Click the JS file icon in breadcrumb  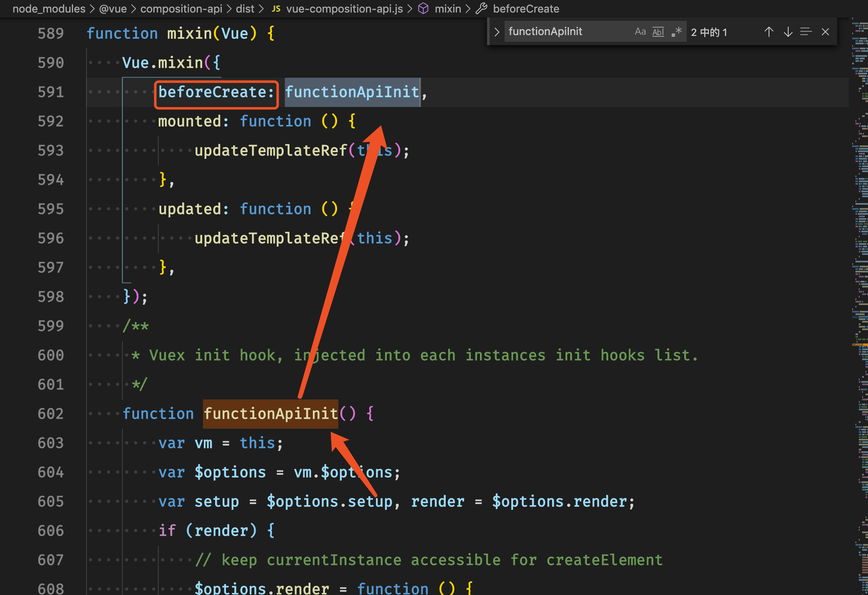276,8
